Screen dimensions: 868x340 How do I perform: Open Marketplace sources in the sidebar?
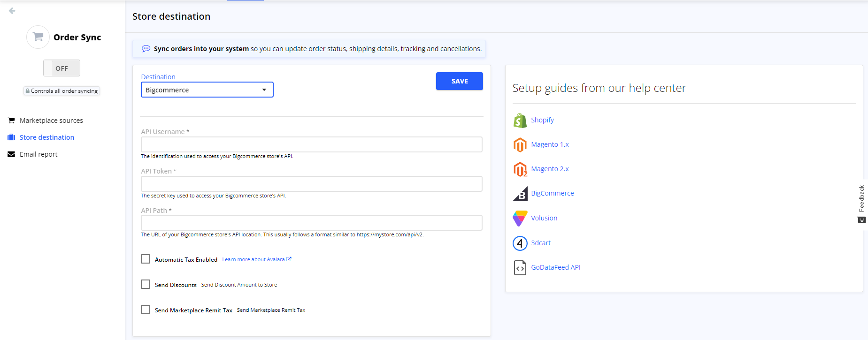51,121
